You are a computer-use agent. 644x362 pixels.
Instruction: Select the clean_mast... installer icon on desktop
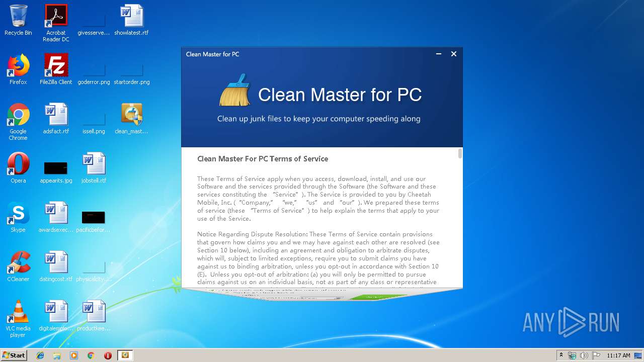131,119
